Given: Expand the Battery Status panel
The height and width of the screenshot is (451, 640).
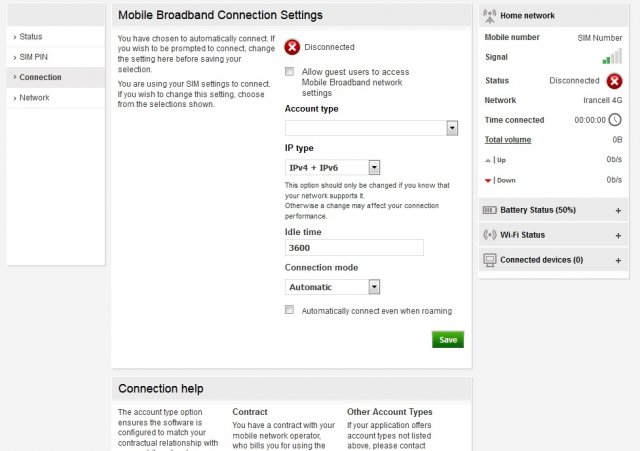Looking at the screenshot, I should pos(618,211).
